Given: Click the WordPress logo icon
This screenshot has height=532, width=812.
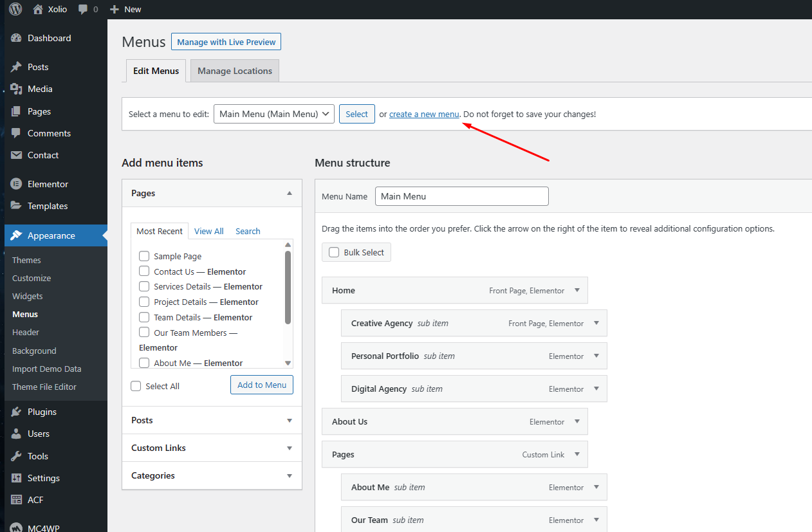Looking at the screenshot, I should click(15, 9).
